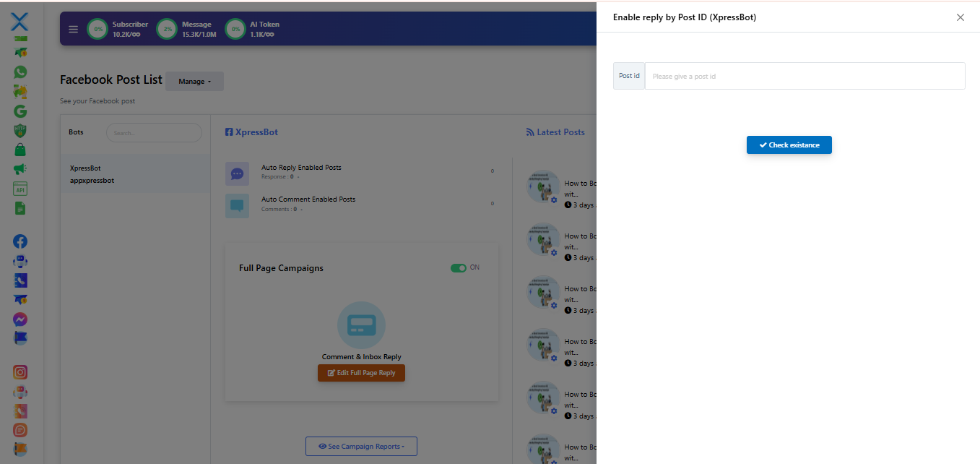Select the Facebook icon in sidebar

coord(20,241)
